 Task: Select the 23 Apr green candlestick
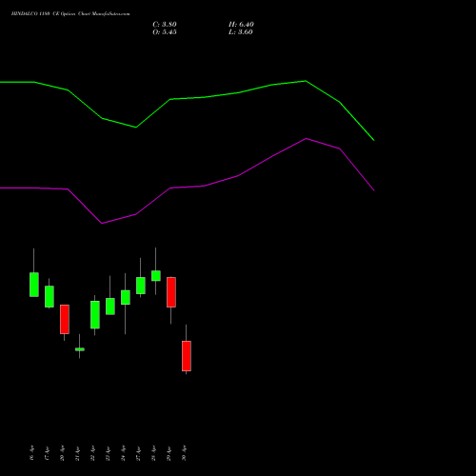(x=110, y=307)
